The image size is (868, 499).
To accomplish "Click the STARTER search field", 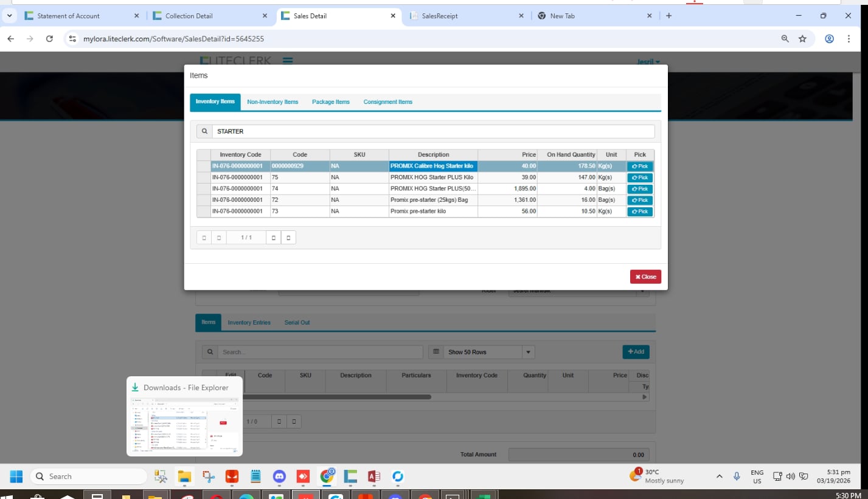I will tap(432, 131).
